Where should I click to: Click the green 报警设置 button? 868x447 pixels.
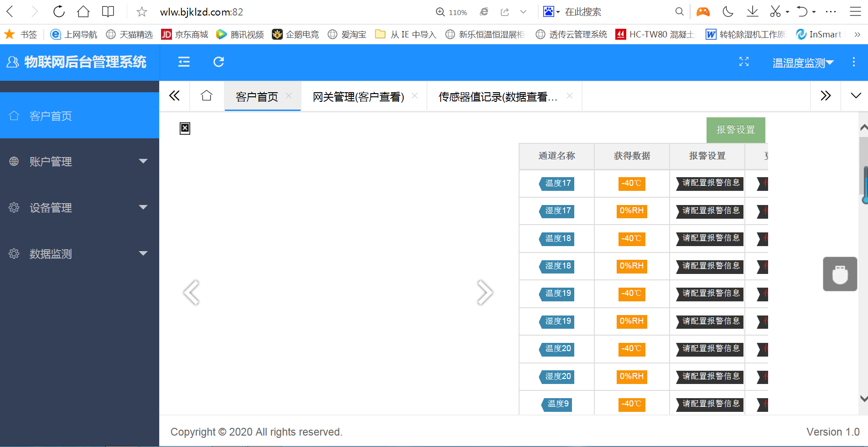click(x=736, y=130)
